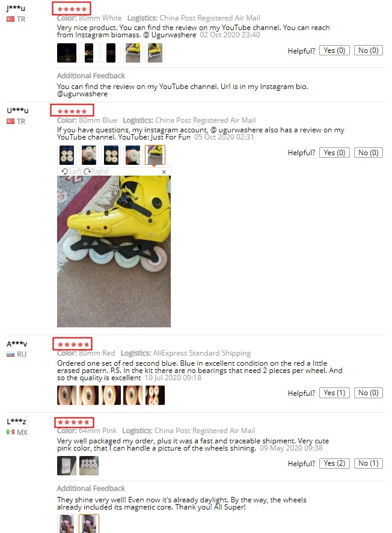Rotate the enlarged skate photo right
Viewport: 392px width, 533px height.
tap(96, 171)
